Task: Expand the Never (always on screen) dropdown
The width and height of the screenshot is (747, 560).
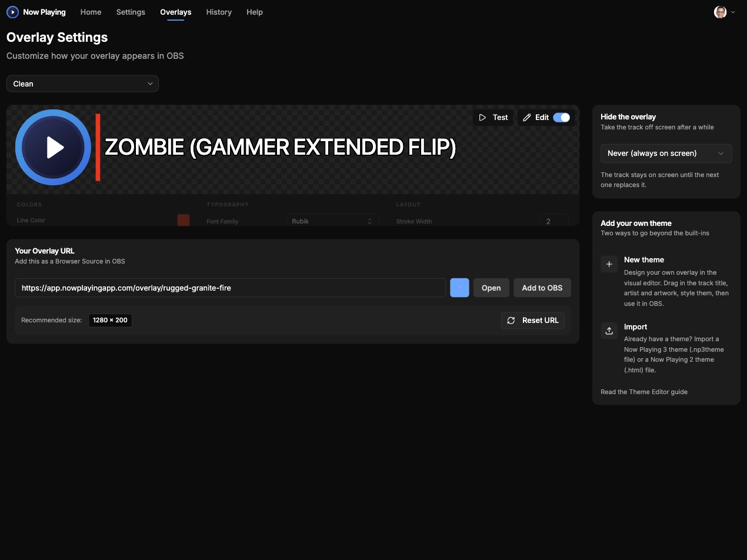Action: coord(666,153)
